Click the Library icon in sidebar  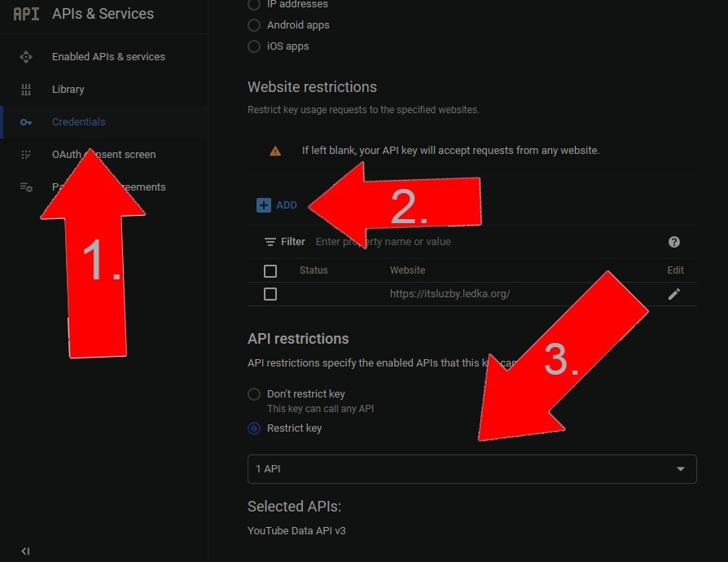click(26, 90)
